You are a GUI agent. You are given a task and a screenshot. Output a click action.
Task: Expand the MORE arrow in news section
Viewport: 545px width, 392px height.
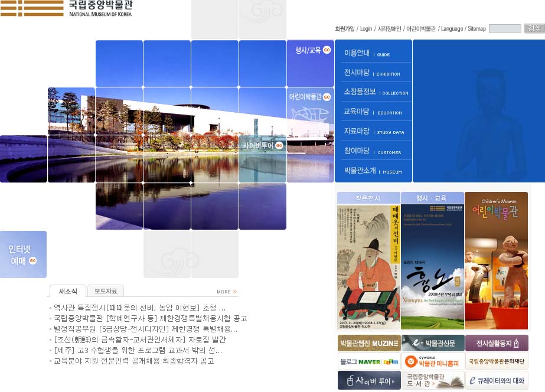point(227,292)
